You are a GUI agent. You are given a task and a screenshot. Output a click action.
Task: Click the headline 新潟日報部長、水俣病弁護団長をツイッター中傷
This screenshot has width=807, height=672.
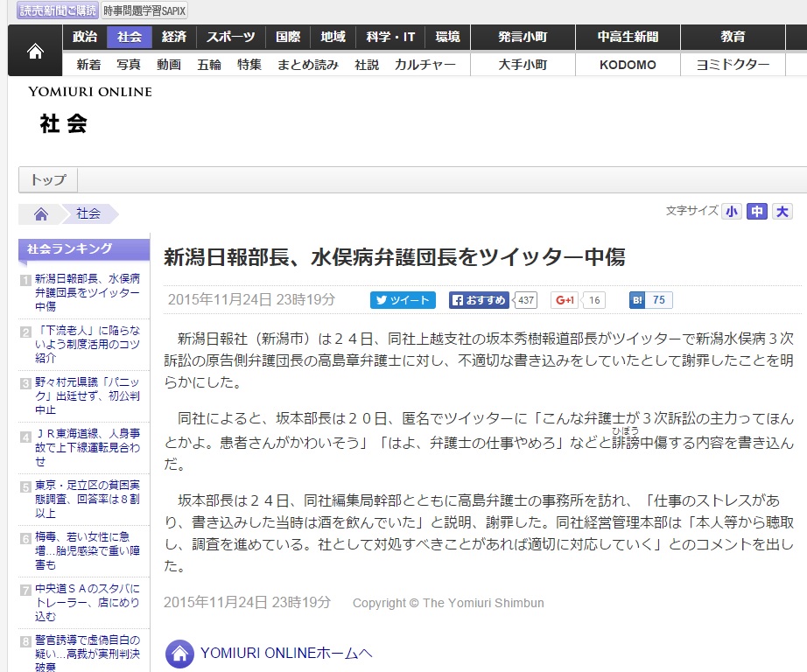coord(395,256)
